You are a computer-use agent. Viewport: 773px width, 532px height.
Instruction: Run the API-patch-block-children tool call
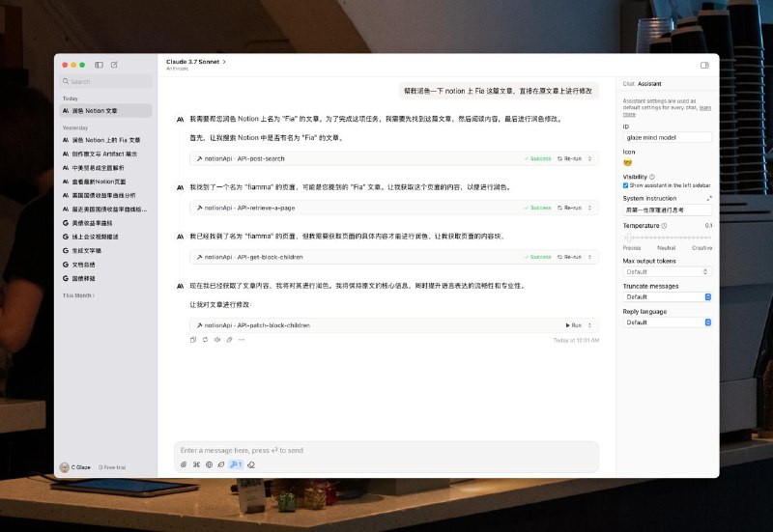[574, 325]
